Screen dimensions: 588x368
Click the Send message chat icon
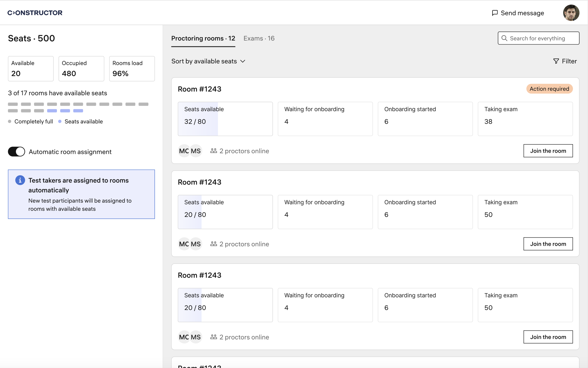495,13
